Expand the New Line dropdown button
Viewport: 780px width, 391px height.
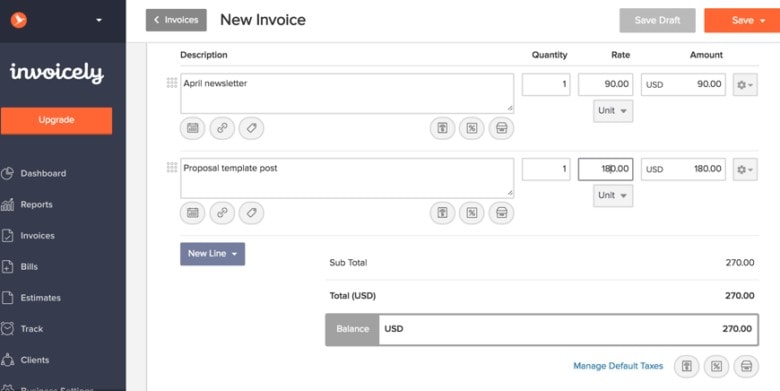pyautogui.click(x=212, y=254)
